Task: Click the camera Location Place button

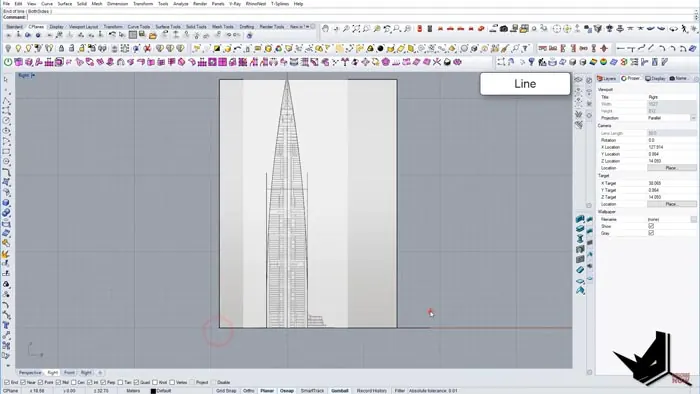Action: coord(671,168)
